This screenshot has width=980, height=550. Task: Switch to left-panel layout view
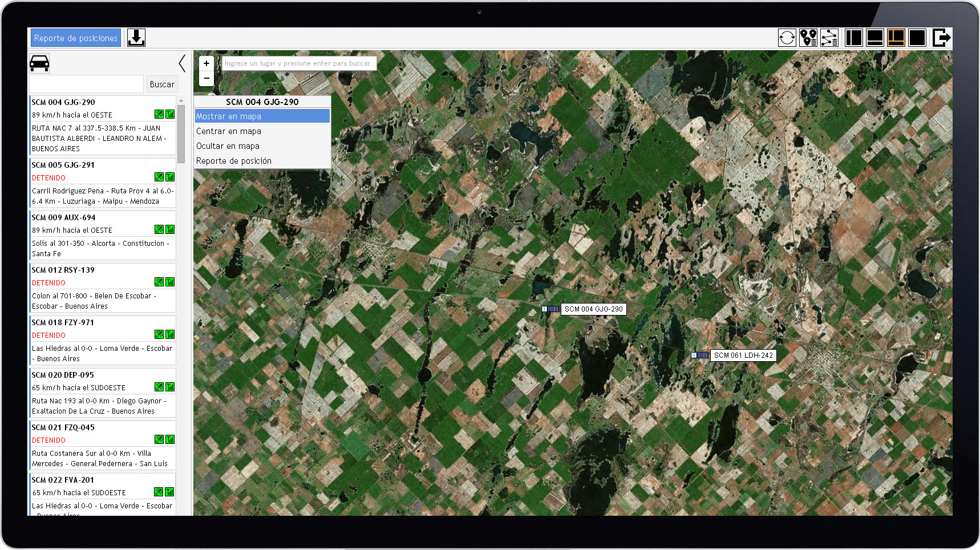point(853,38)
